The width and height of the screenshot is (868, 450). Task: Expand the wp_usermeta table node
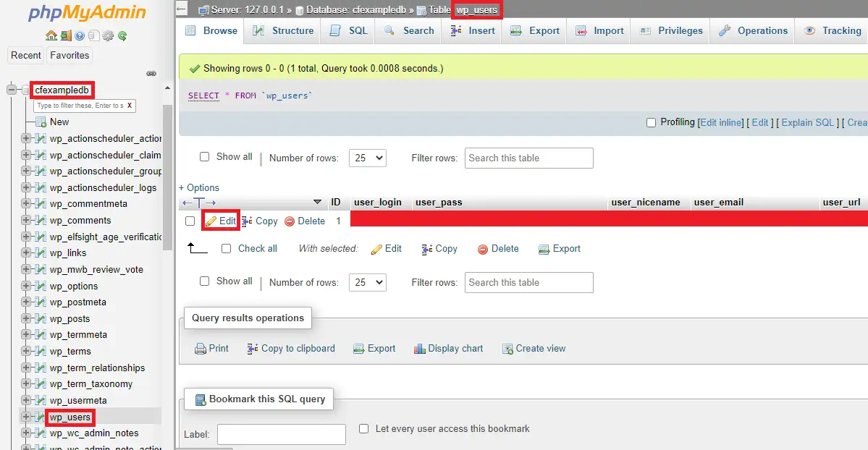(25, 399)
